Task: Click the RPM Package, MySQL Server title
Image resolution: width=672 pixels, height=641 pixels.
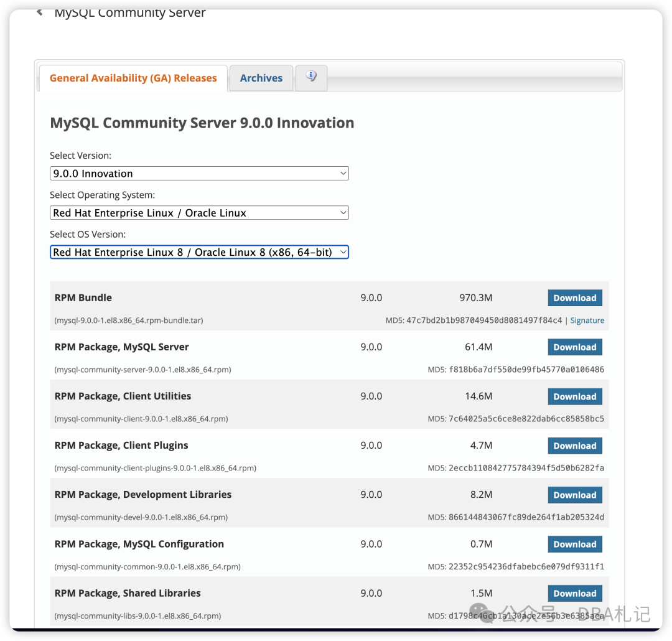Action: 122,347
